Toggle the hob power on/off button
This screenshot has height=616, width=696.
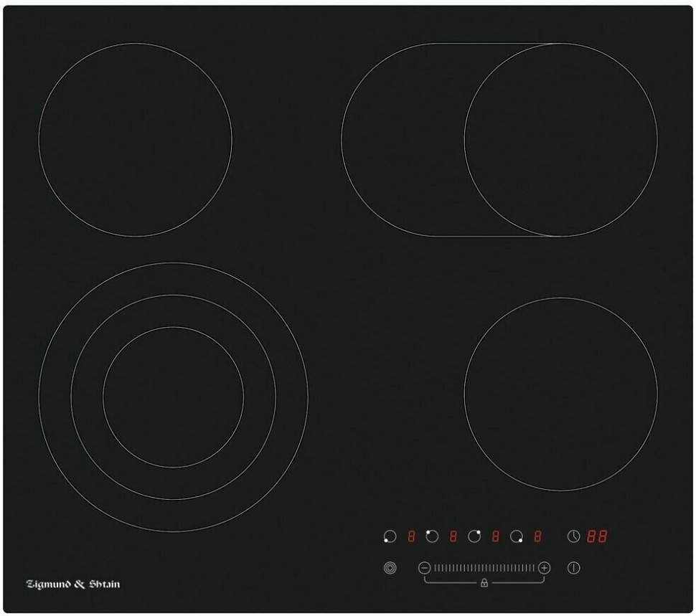tap(573, 568)
